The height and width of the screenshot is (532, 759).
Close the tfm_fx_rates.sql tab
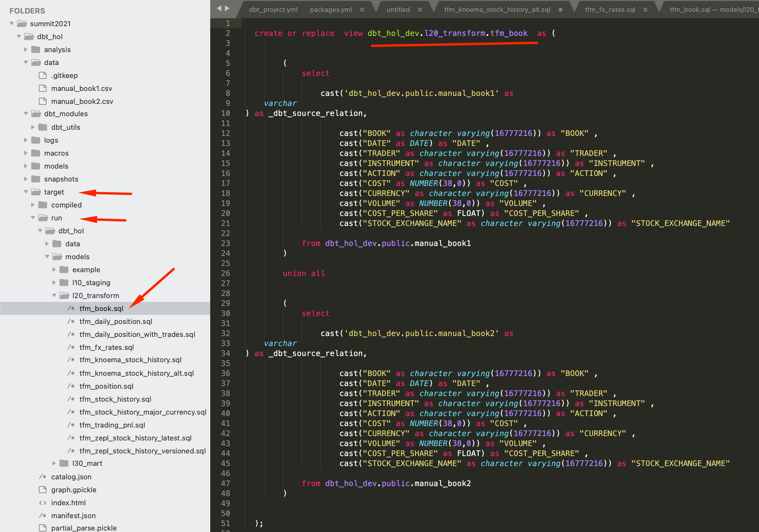click(x=645, y=10)
